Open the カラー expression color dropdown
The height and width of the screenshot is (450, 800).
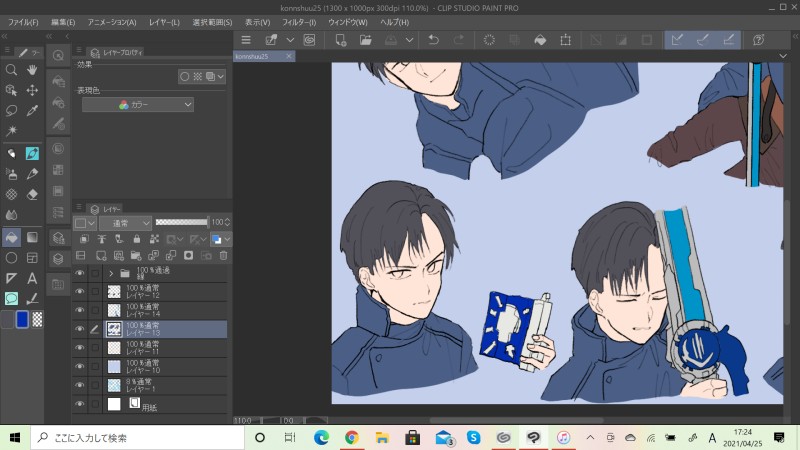(x=138, y=105)
